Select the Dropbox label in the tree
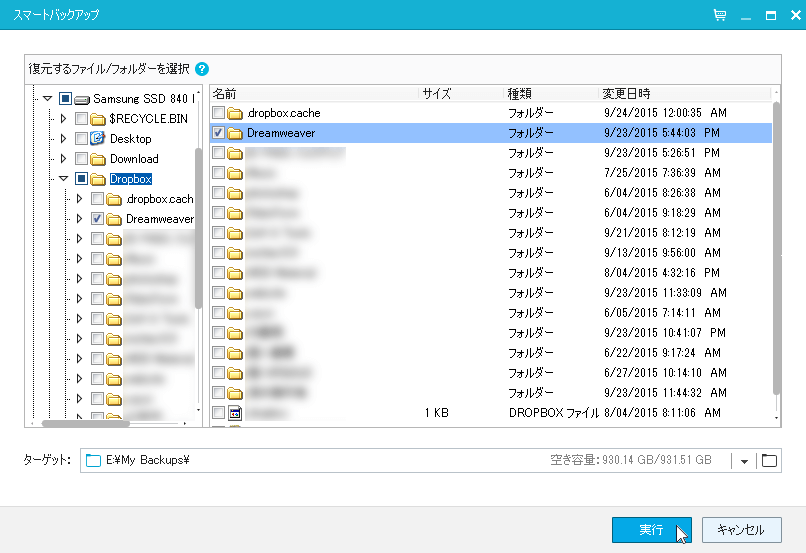This screenshot has height=553, width=806. (x=131, y=179)
